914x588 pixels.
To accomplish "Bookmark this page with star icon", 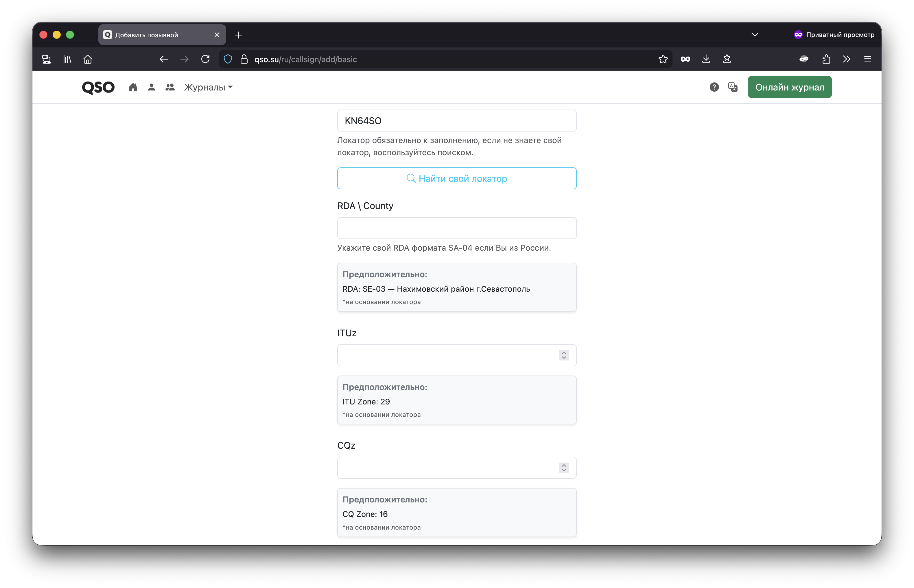I will 663,59.
